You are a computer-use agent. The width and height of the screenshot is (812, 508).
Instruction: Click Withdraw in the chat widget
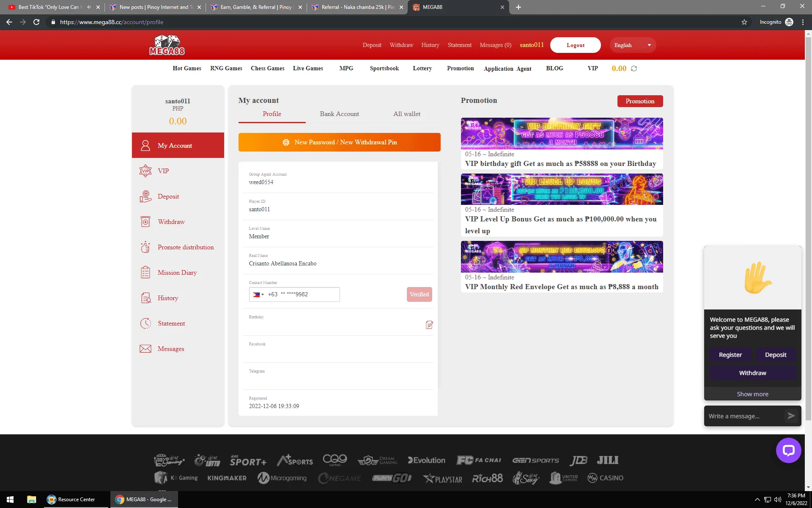(752, 373)
